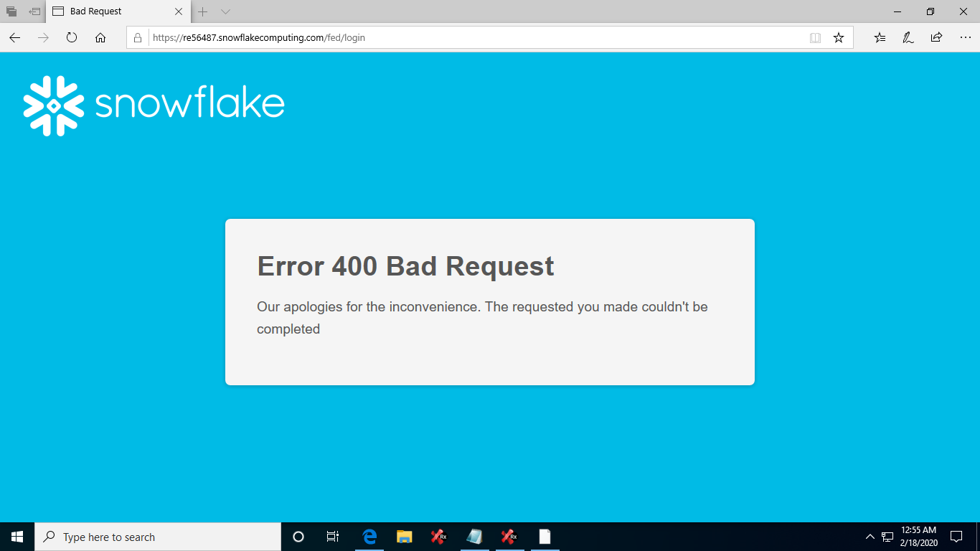Open the Favorites hub
Image resolution: width=980 pixels, height=551 pixels.
tap(880, 38)
